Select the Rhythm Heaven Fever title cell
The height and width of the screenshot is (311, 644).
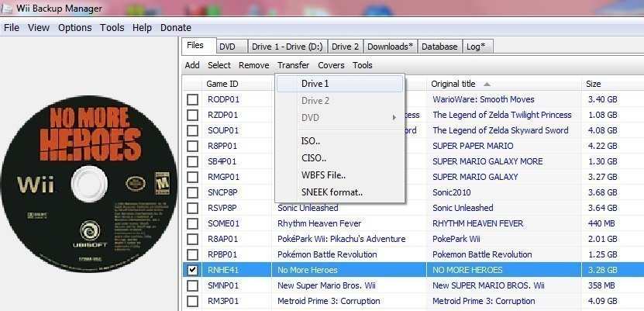(319, 223)
